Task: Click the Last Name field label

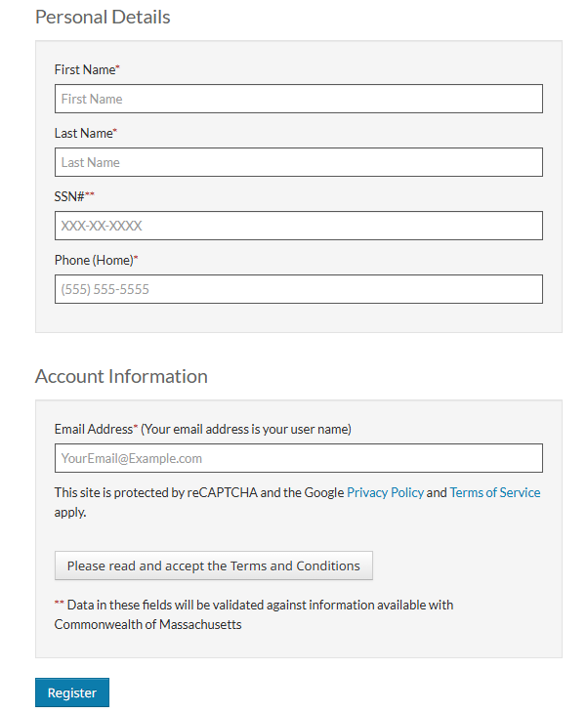Action: pyautogui.click(x=84, y=133)
